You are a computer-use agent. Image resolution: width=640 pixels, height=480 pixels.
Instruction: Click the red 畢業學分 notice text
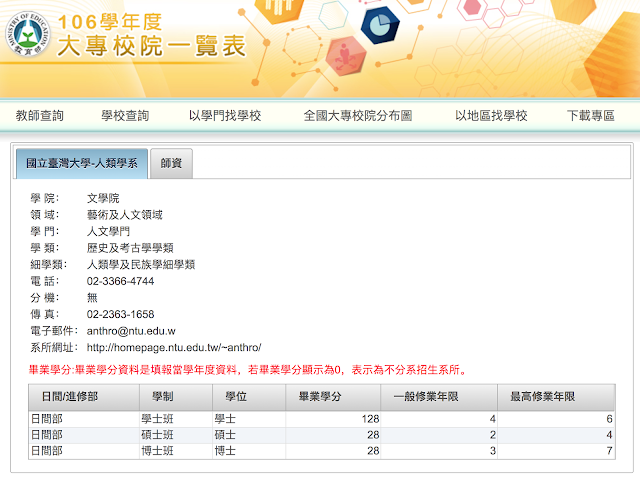(x=248, y=370)
